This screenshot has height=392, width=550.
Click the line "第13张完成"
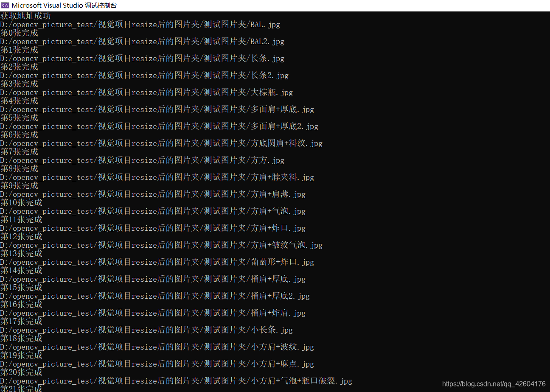click(21, 254)
